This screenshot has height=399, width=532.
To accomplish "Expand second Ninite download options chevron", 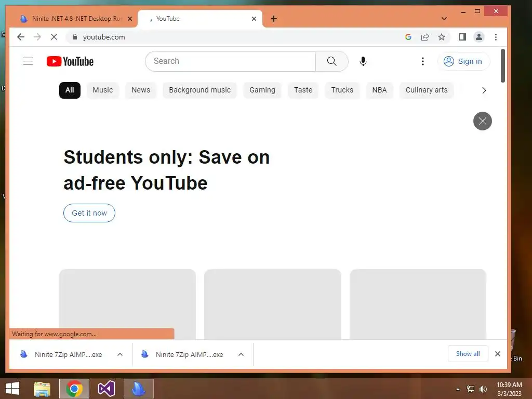I will 241,354.
